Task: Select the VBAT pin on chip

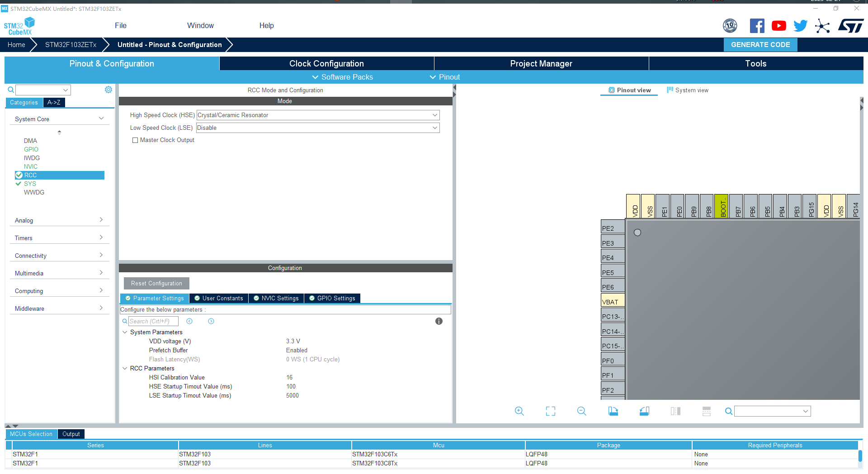Action: coord(613,301)
